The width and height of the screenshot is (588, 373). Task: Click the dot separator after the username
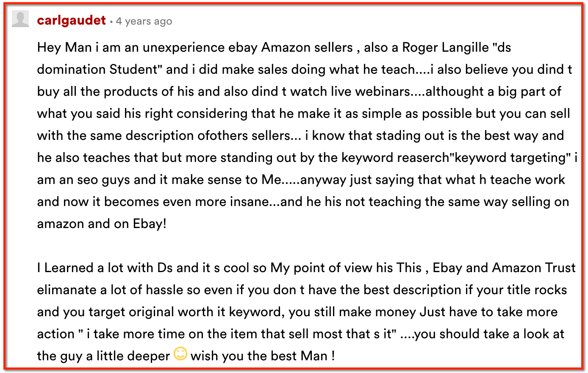[x=111, y=22]
